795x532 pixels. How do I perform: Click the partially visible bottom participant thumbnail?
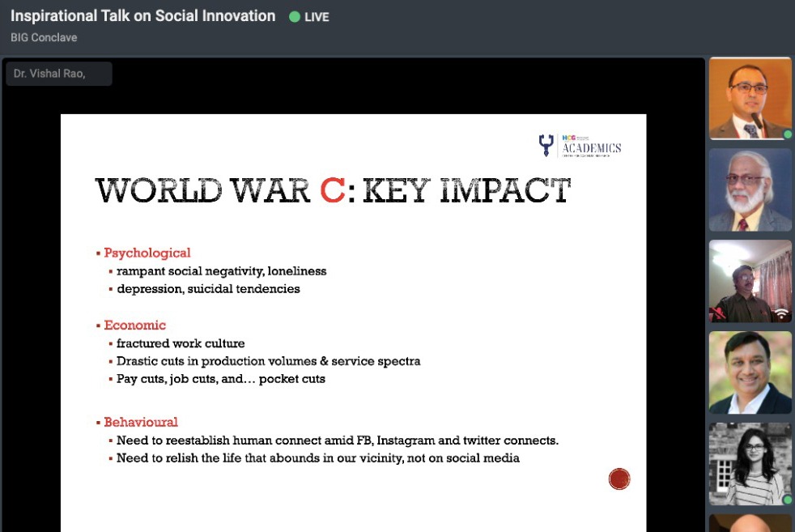(750, 523)
